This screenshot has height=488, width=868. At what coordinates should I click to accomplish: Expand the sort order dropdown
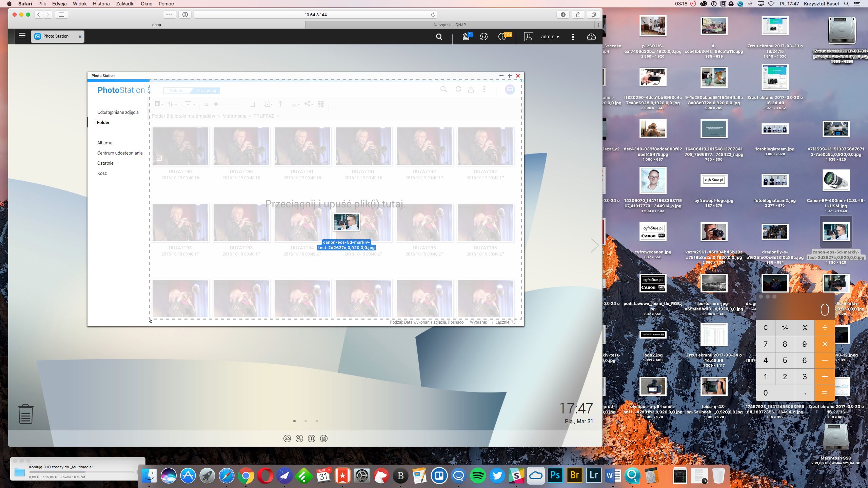click(172, 104)
